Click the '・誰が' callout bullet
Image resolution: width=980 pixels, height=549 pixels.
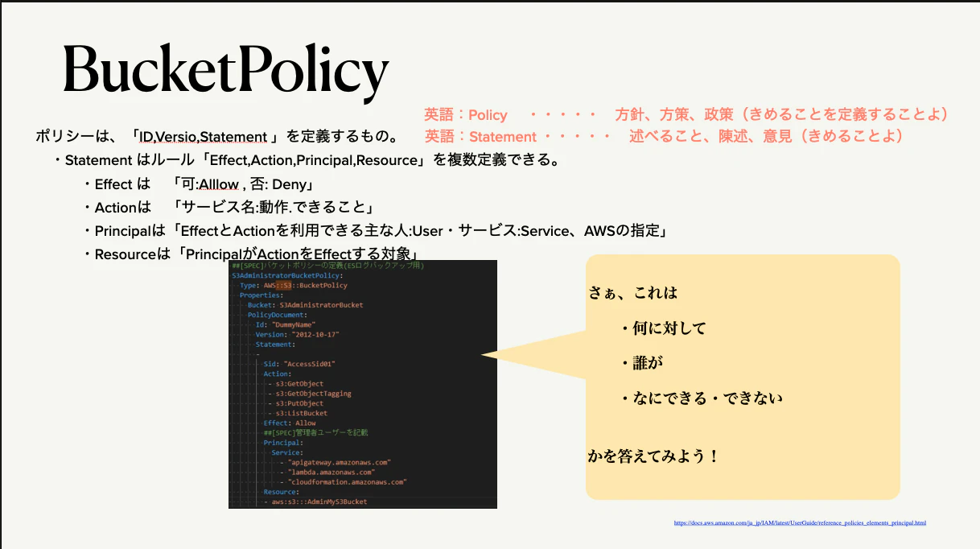pyautogui.click(x=640, y=362)
